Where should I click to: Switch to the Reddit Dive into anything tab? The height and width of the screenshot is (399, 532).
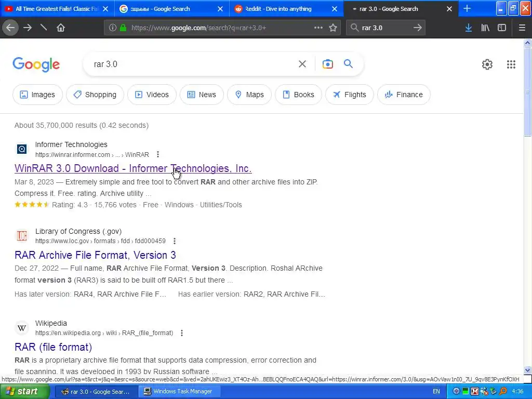(x=278, y=9)
